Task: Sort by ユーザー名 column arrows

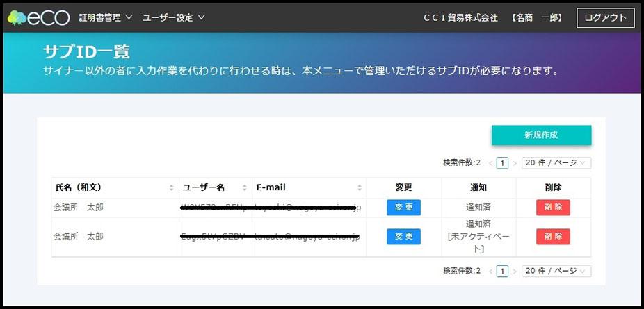Action: click(245, 187)
